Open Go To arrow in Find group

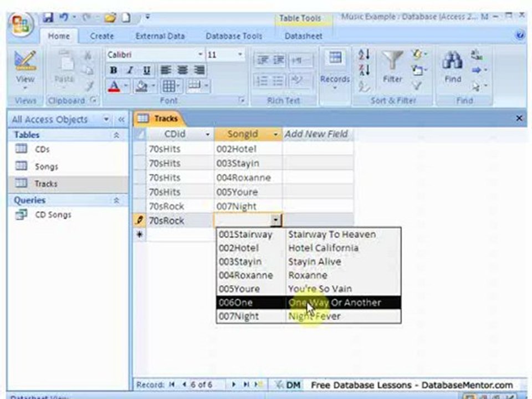pos(479,70)
